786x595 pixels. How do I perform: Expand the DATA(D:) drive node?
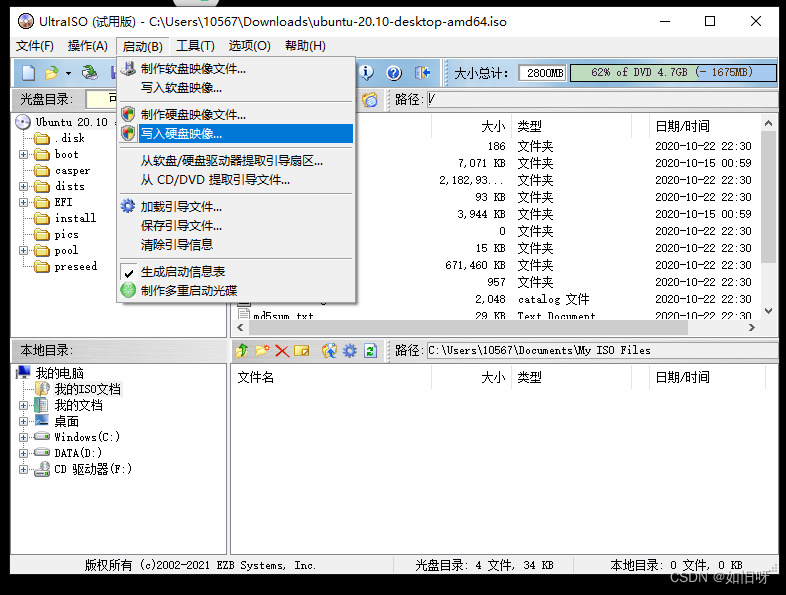(24, 454)
